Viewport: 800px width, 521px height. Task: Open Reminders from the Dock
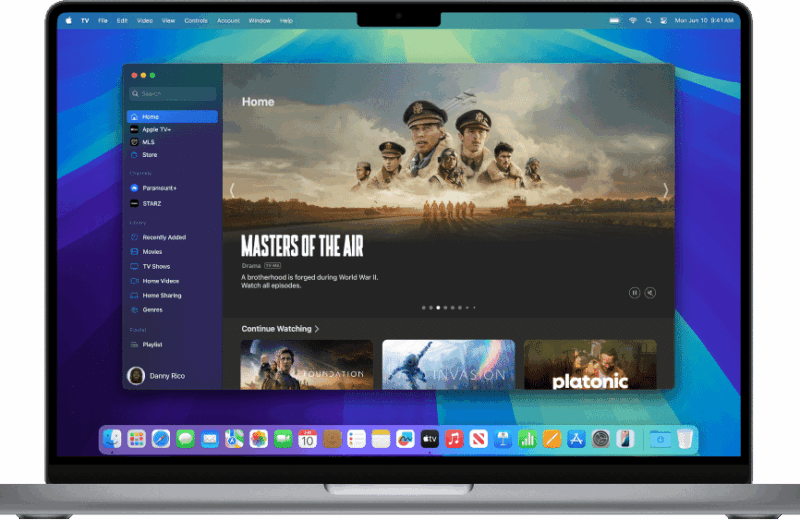(356, 439)
